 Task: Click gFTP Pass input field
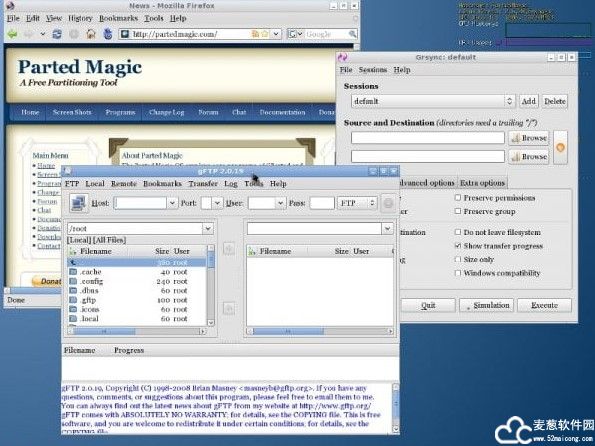(x=322, y=203)
